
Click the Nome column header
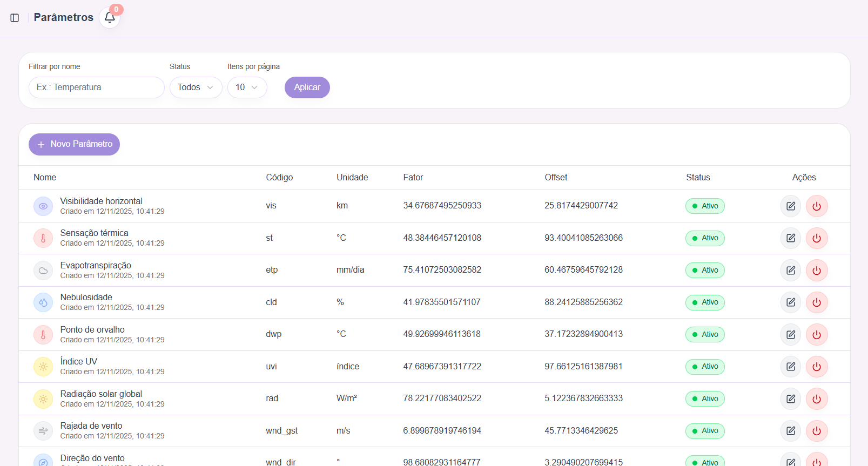[45, 178]
